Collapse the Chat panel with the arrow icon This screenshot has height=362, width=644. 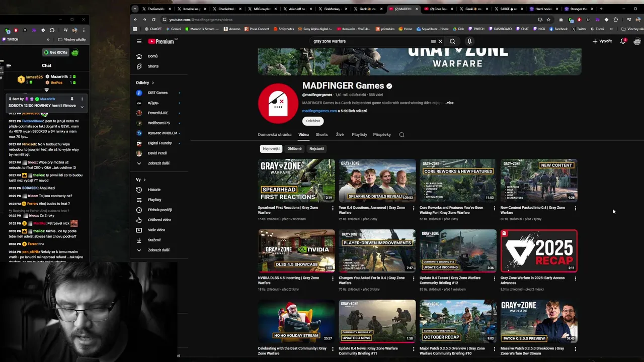coord(9,65)
